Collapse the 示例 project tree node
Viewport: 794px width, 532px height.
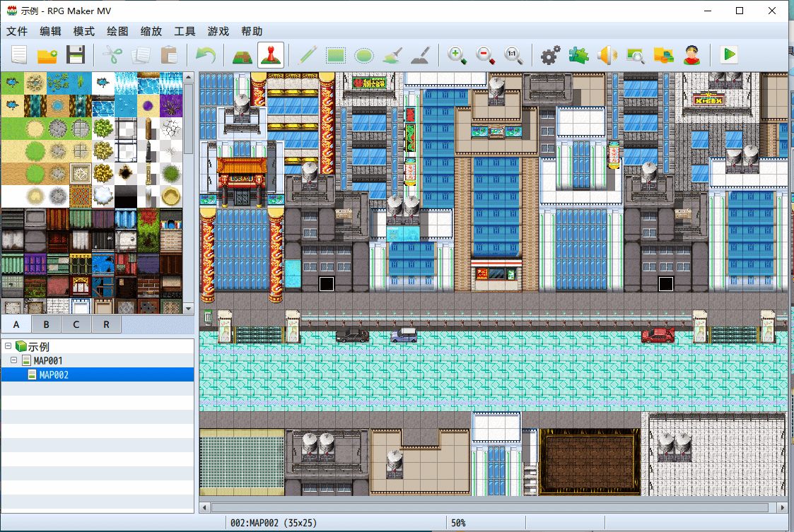(x=8, y=346)
